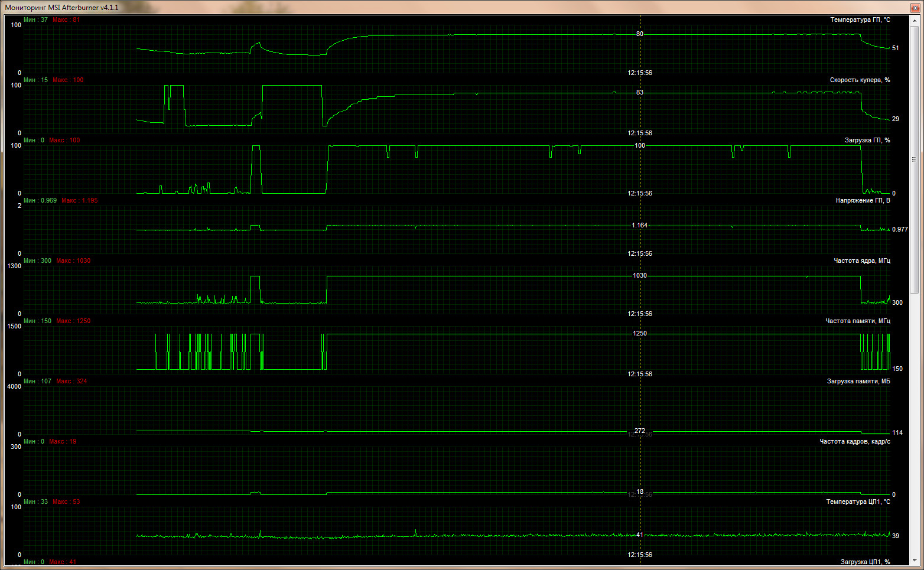
Task: Select the 'Загрузка памяти, МБ' graph label
Action: click(858, 382)
